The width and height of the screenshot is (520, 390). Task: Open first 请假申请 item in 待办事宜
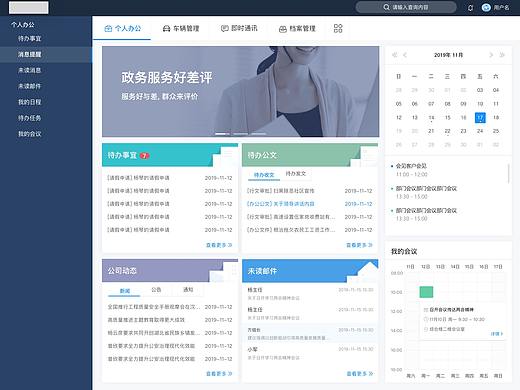click(170, 178)
